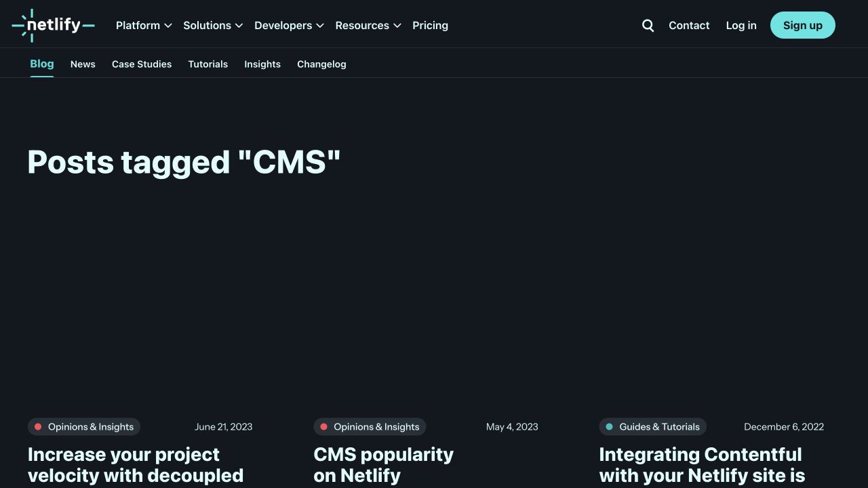Viewport: 868px width, 488px height.
Task: Click the Log in link
Action: point(741,25)
